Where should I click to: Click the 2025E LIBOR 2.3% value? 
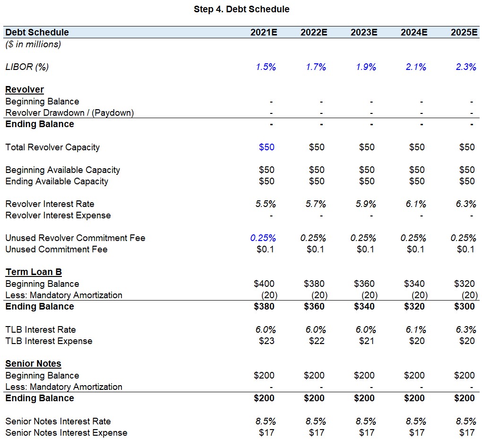coord(466,67)
